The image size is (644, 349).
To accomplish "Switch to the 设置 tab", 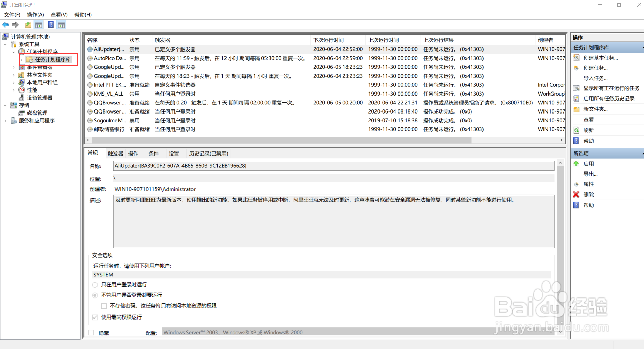I will coord(174,153).
